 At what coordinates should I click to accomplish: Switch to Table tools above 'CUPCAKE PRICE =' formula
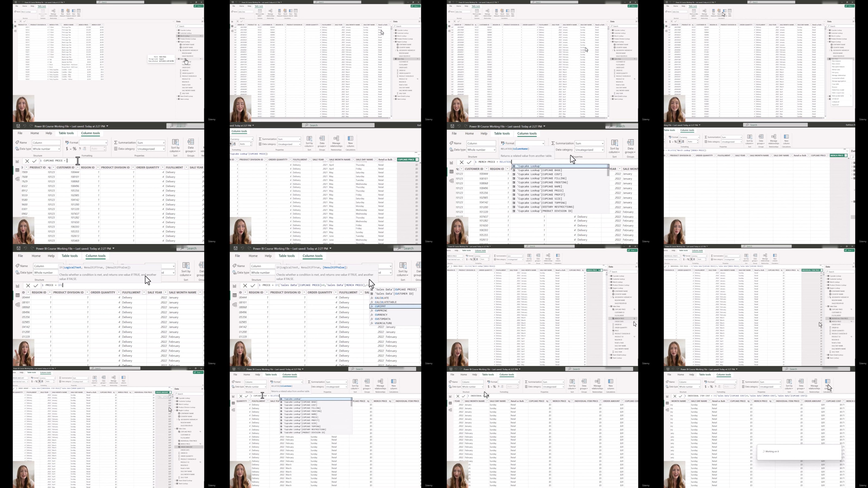(x=66, y=133)
